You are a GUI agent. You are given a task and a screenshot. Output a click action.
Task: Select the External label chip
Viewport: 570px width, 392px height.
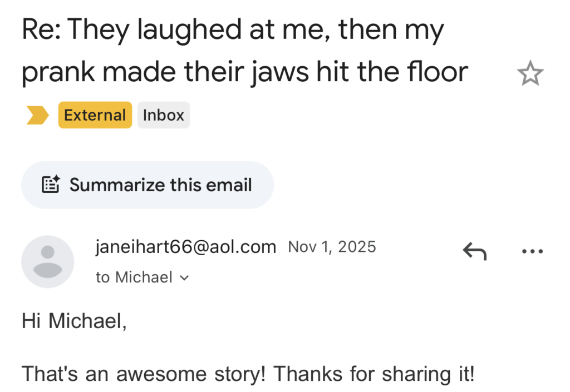(x=95, y=115)
